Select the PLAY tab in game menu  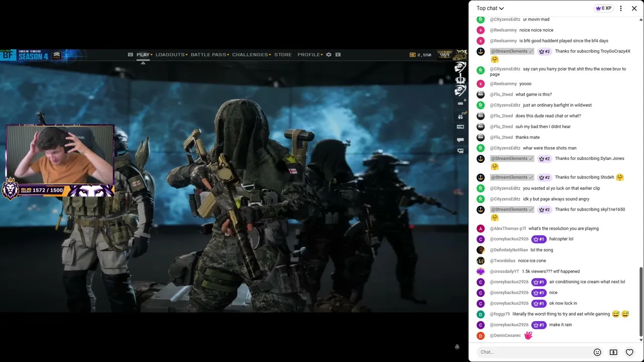(143, 54)
